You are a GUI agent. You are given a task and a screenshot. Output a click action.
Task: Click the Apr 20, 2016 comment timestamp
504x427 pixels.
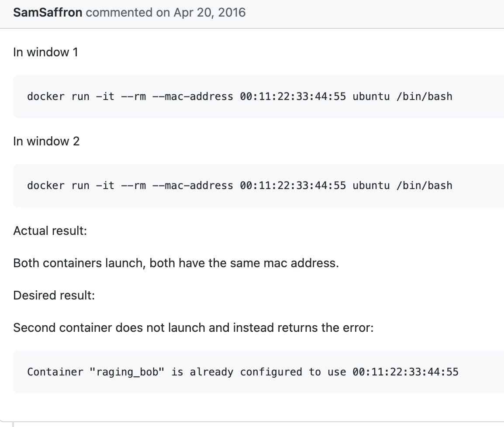click(x=210, y=12)
